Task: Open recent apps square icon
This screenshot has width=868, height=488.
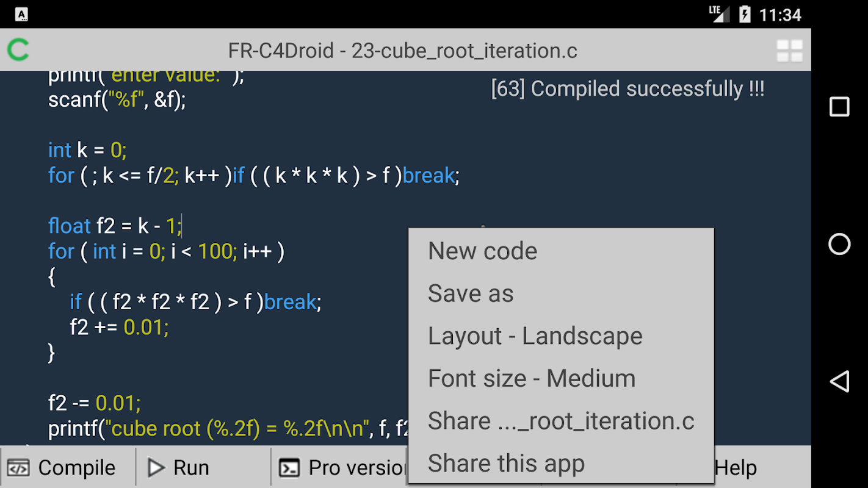Action: (x=839, y=107)
